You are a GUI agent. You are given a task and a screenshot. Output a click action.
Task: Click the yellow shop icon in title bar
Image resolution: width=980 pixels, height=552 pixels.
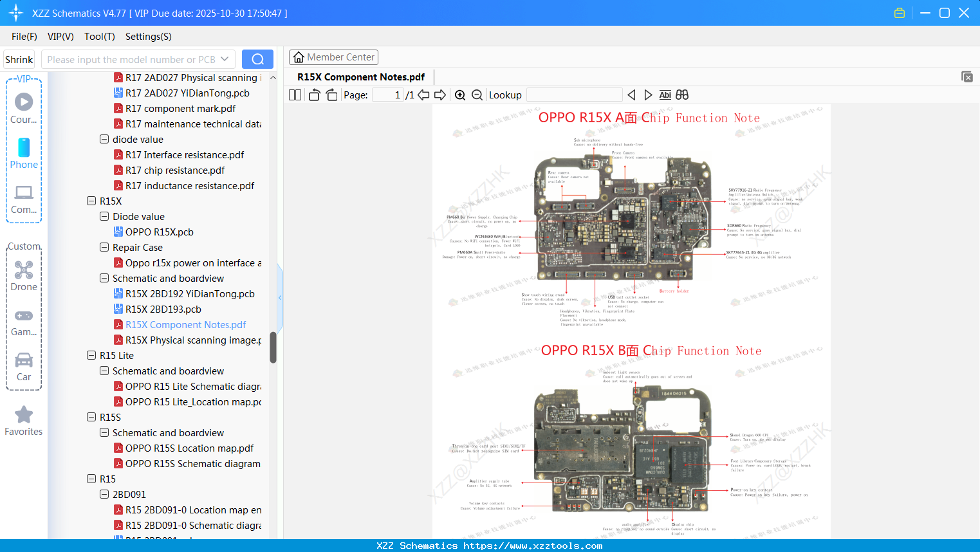[x=900, y=13]
